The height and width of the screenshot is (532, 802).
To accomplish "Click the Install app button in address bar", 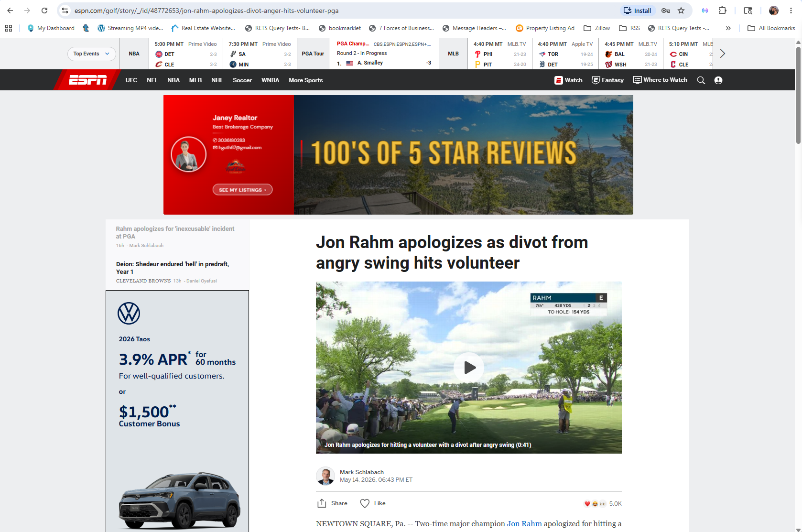I will (x=638, y=11).
